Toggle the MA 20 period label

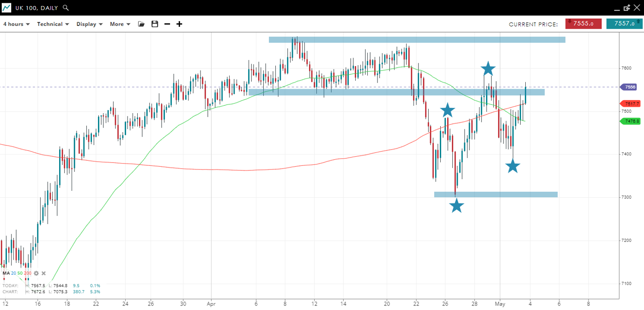tap(13, 273)
